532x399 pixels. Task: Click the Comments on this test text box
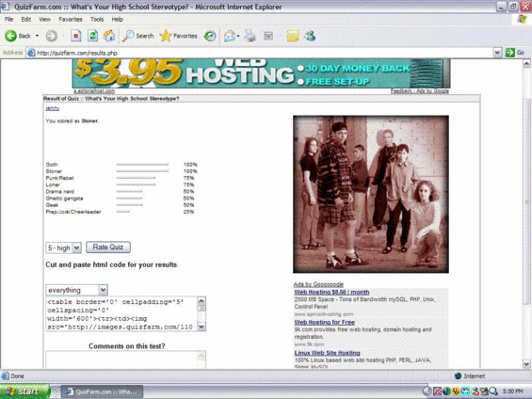126,359
